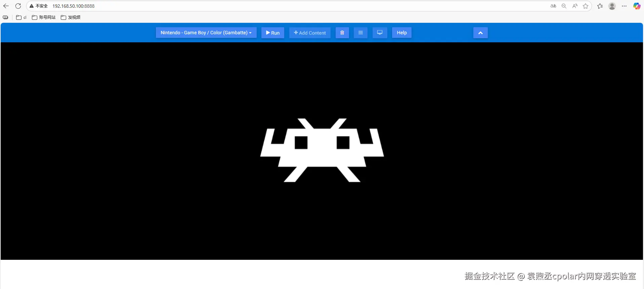Open the favorites list icon
The height and width of the screenshot is (289, 644).
tap(600, 6)
